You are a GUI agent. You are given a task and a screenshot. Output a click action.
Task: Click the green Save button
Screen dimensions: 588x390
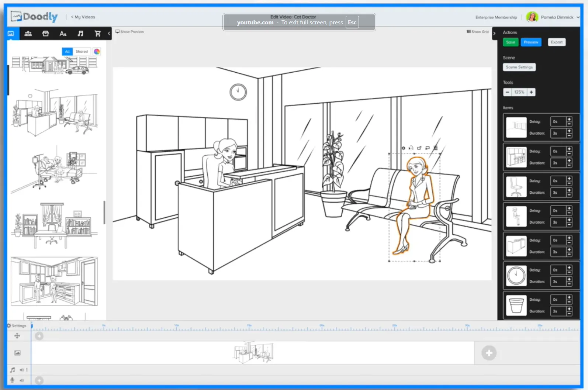coord(511,42)
